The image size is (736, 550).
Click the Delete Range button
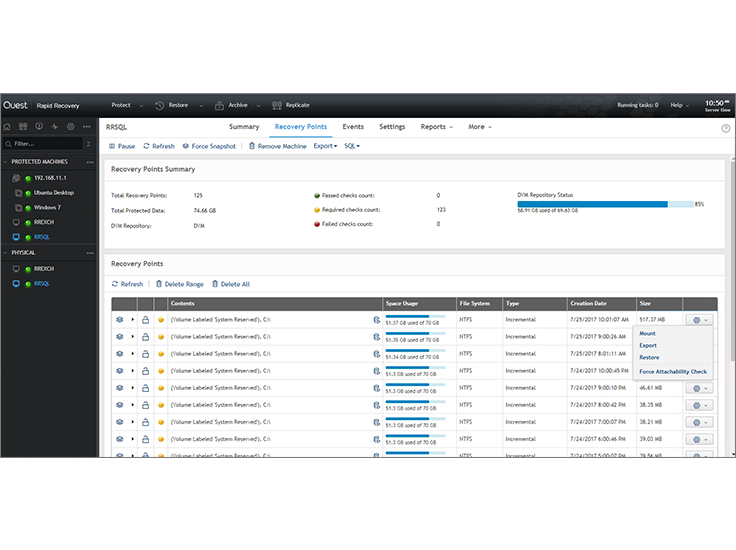pos(179,284)
